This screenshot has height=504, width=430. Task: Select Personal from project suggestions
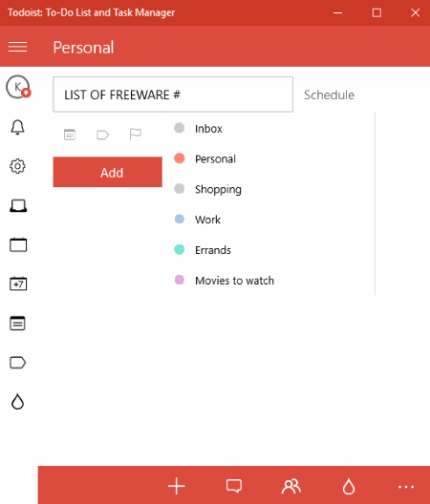tap(269, 158)
